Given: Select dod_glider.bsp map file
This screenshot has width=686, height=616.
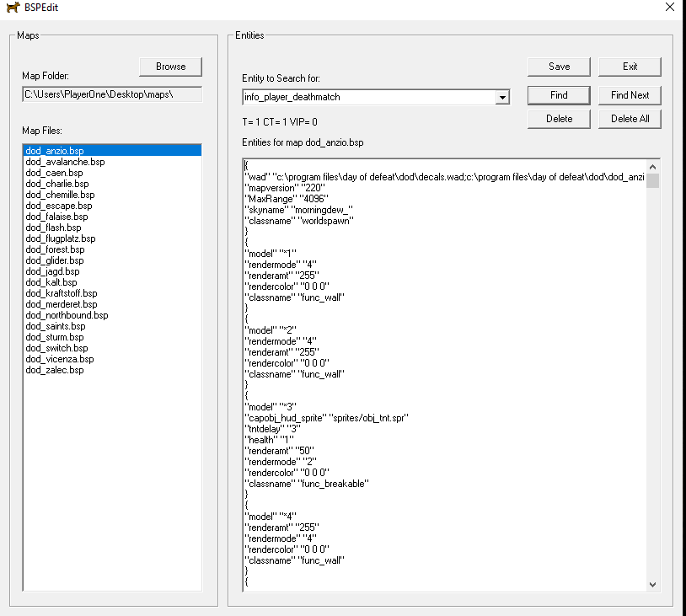Looking at the screenshot, I should [x=112, y=260].
